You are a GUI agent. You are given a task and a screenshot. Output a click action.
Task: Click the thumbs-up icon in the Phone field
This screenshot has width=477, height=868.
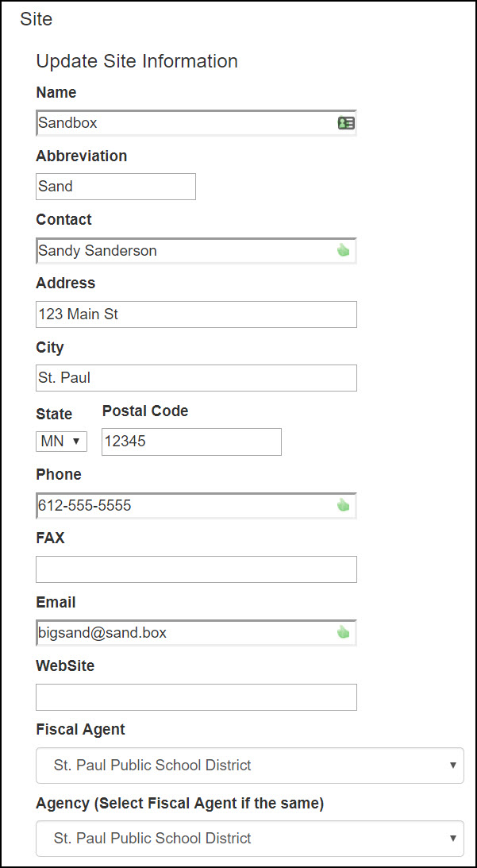click(343, 505)
